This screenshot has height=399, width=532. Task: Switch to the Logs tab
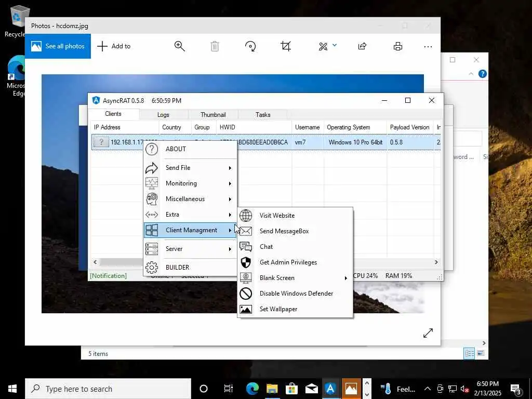pos(163,115)
